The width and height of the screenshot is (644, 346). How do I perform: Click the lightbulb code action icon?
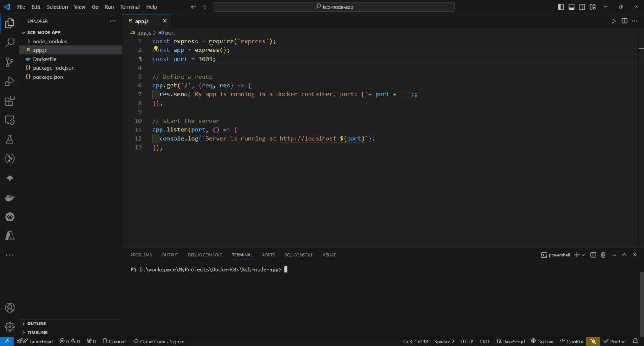(156, 48)
